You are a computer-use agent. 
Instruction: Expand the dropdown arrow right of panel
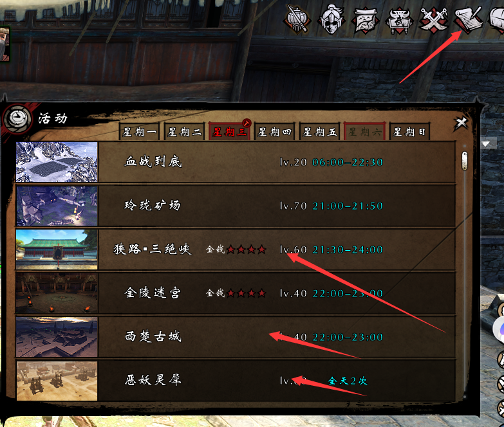[486, 144]
